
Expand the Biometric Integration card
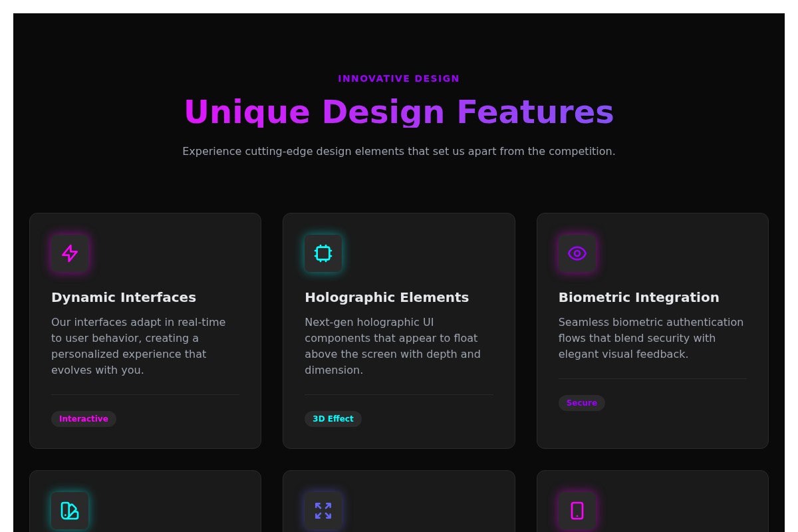coord(652,331)
